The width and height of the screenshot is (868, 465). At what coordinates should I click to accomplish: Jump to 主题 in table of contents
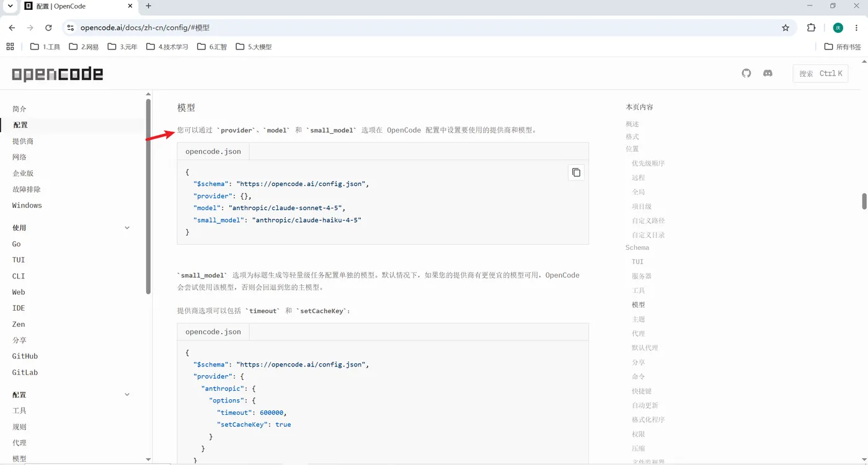tap(639, 319)
